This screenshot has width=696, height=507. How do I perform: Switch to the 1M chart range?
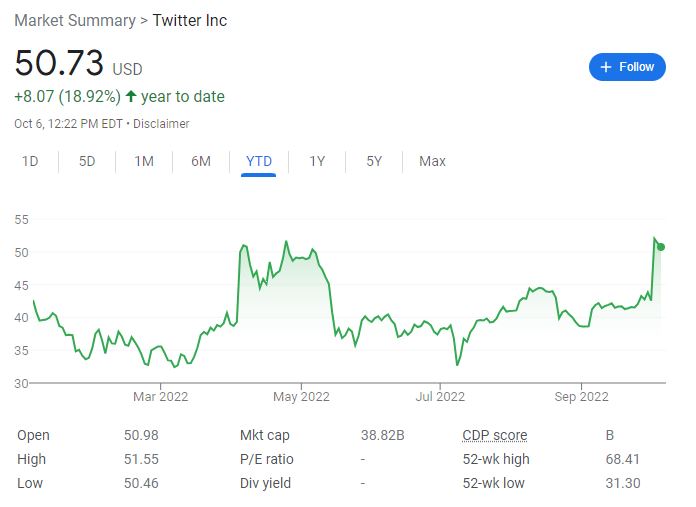[x=144, y=161]
